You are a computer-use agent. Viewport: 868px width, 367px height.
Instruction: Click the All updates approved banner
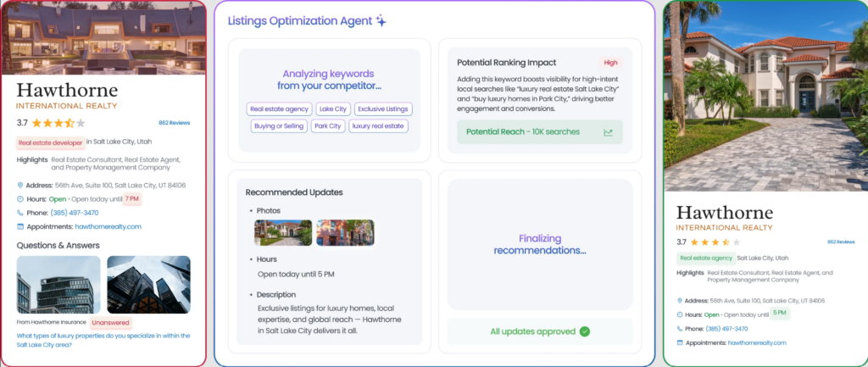(540, 331)
